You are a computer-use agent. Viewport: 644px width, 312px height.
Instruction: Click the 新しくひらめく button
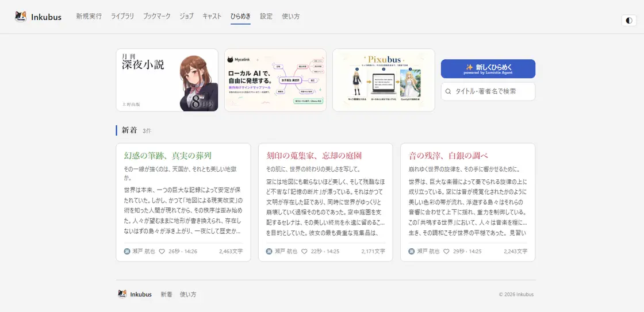[488, 68]
